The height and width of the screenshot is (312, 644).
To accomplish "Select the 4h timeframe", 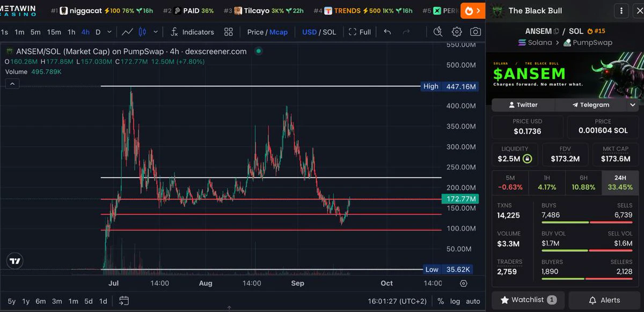I will [x=85, y=32].
